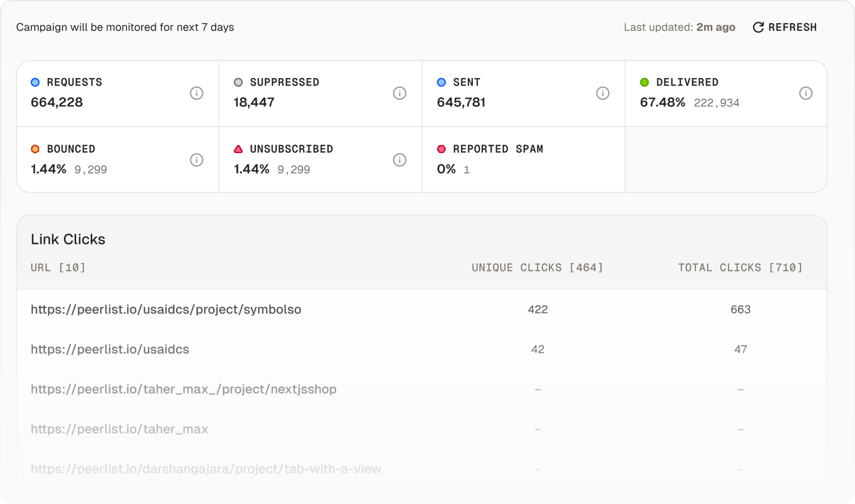Open the Reported Spam info tooltip
The width and height of the screenshot is (855, 504).
pos(603,160)
